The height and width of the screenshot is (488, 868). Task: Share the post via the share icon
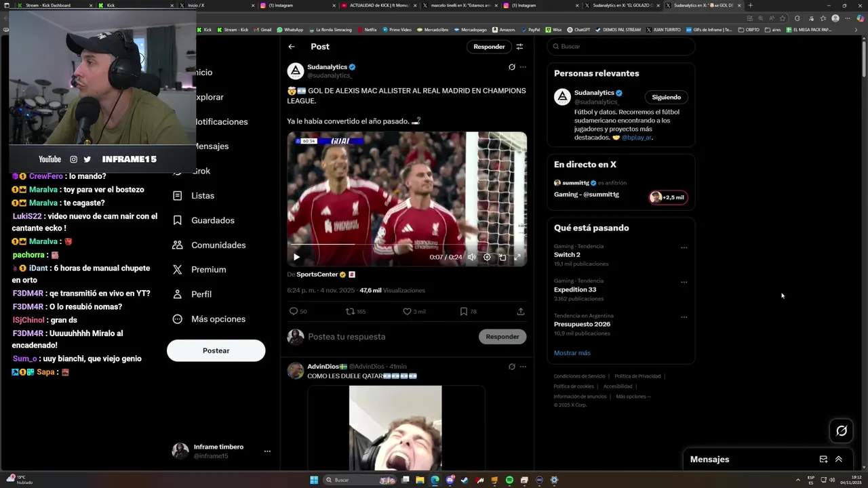(521, 312)
